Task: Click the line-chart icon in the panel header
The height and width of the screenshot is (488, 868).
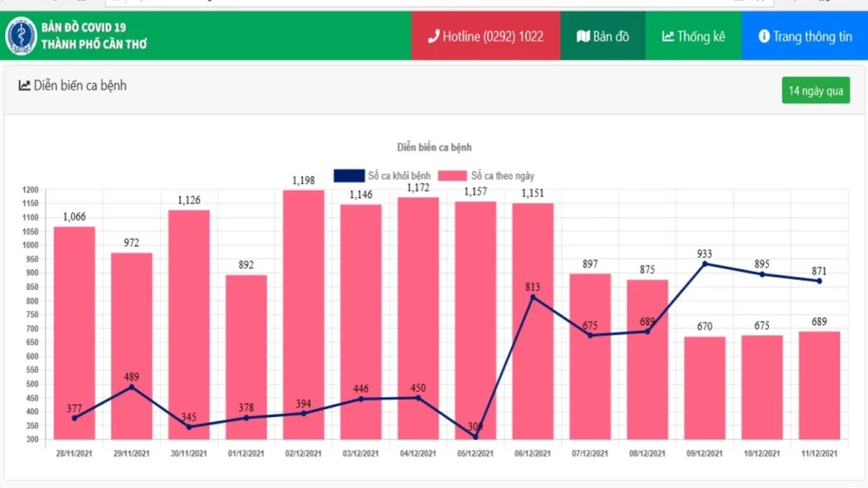Action: (x=24, y=85)
